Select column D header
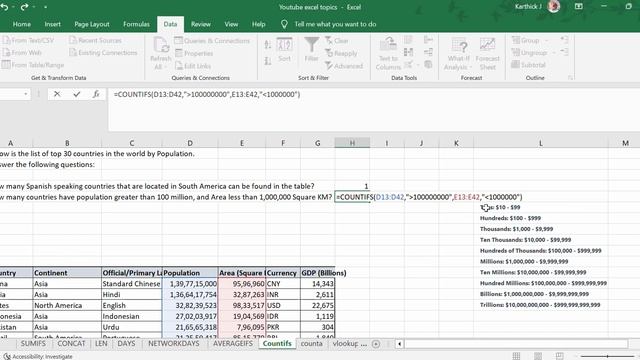This screenshot has width=640, height=360. pyautogui.click(x=190, y=143)
